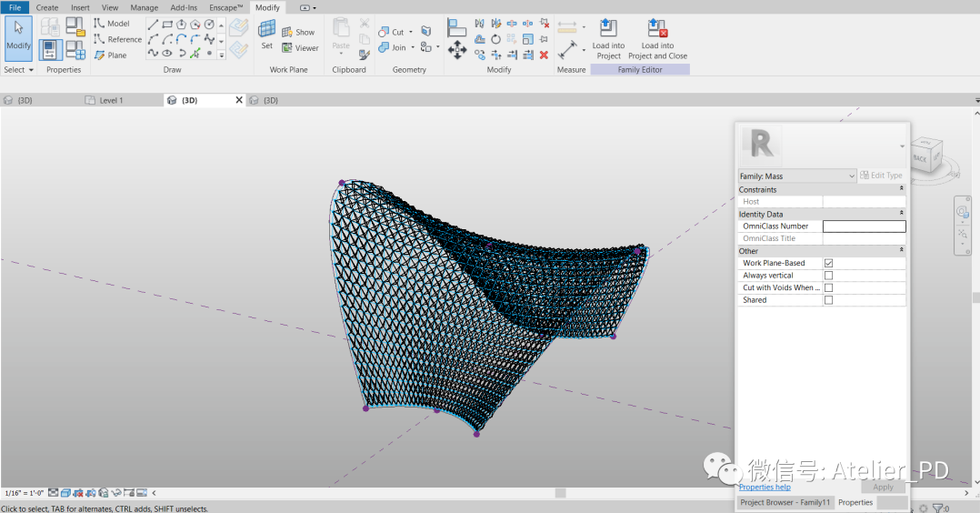Click the OmniClass Number input field
The height and width of the screenshot is (513, 980).
(x=864, y=226)
